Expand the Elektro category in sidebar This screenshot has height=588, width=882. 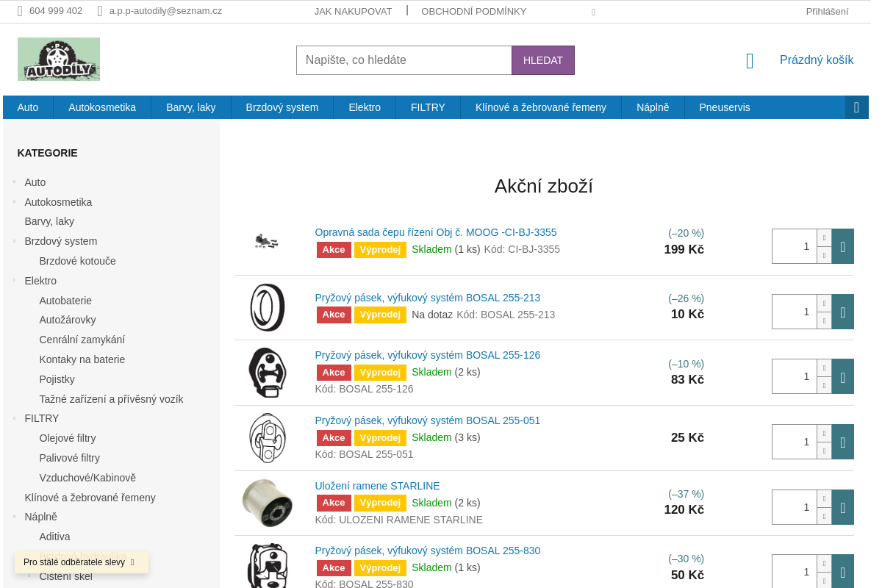(x=14, y=281)
